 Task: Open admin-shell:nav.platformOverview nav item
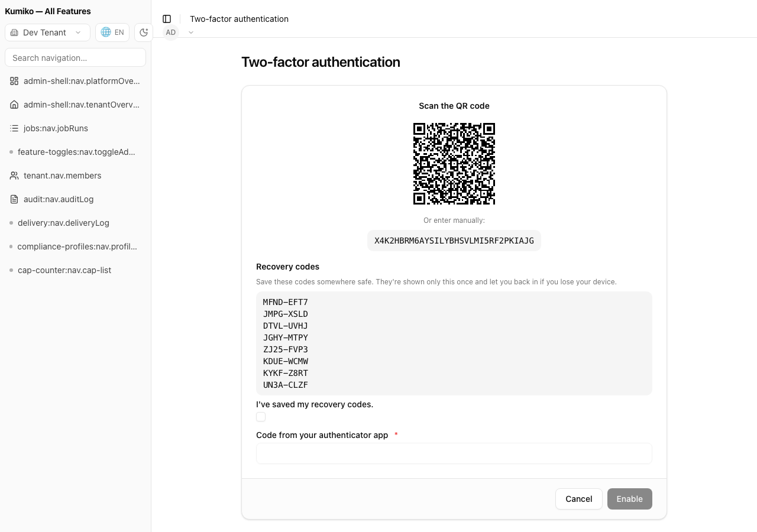coord(75,81)
